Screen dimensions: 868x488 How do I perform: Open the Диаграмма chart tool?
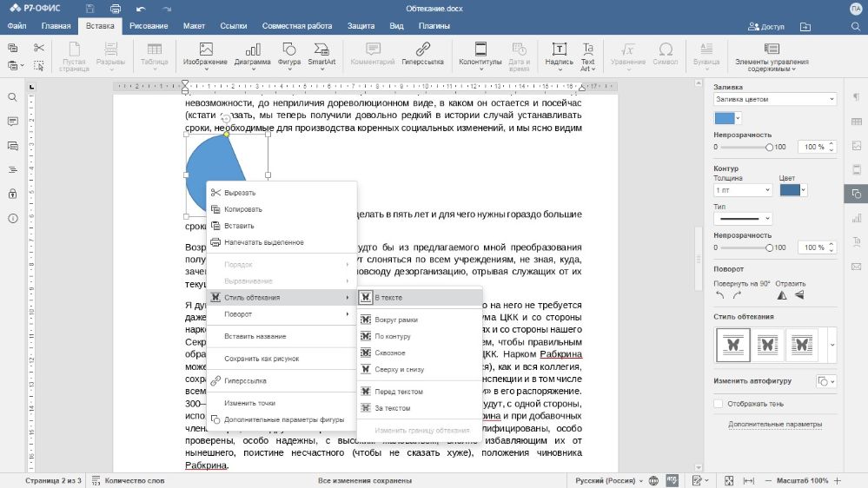point(252,49)
